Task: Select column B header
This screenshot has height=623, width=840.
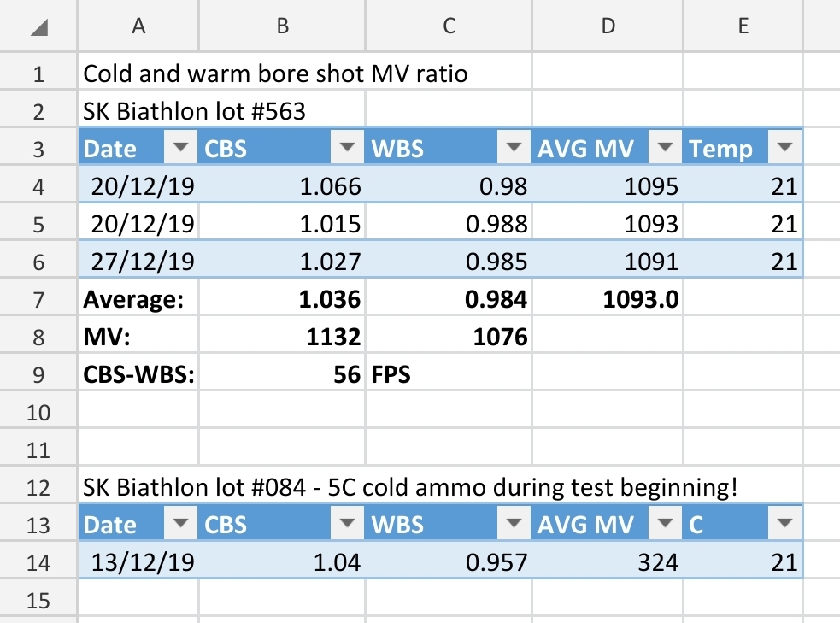Action: pyautogui.click(x=282, y=25)
